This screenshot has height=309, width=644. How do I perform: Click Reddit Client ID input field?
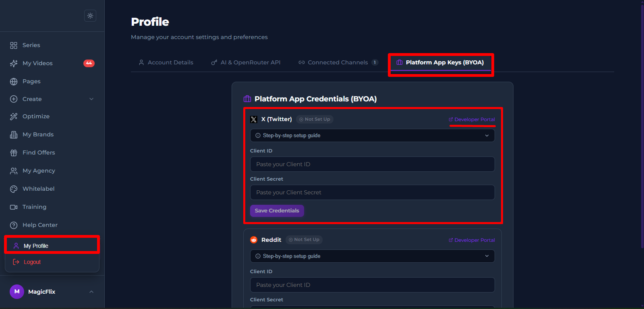point(373,285)
